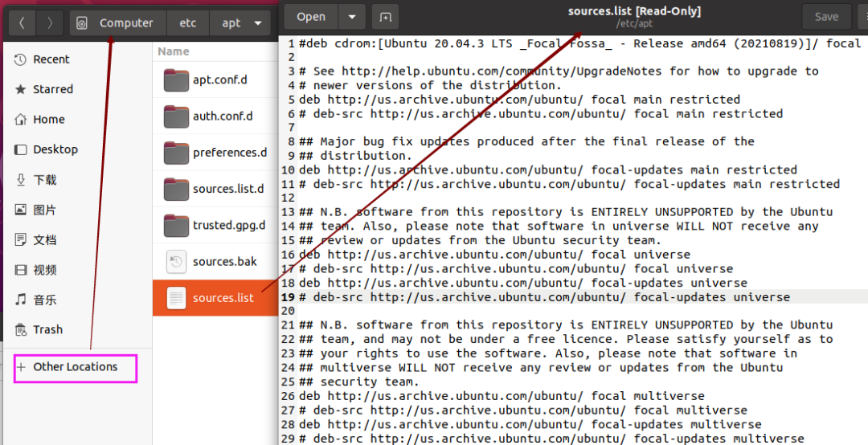Place cursor on line 5 focal main restricted
Screen dimensions: 868x445
(x=519, y=100)
